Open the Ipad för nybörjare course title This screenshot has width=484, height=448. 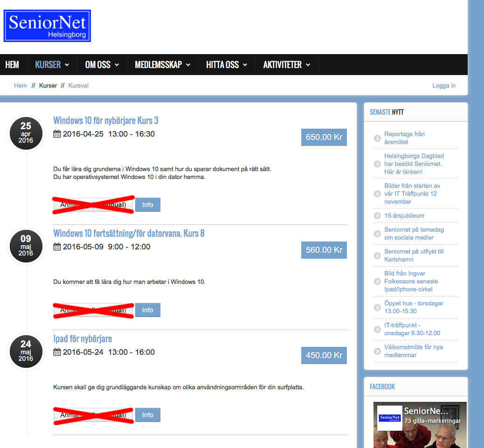point(83,339)
